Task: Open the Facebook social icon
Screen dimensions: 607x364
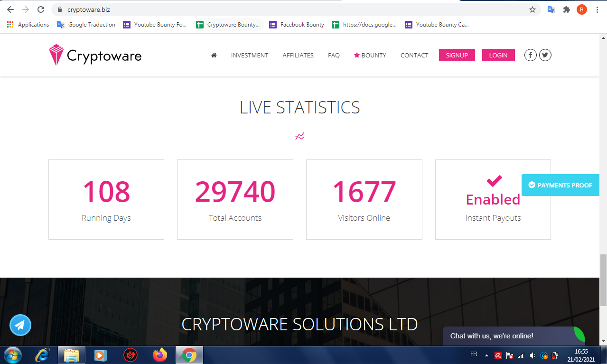Action: point(531,55)
